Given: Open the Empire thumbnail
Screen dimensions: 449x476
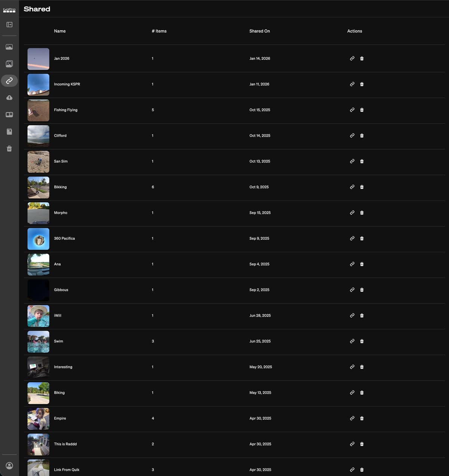Looking at the screenshot, I should [x=39, y=419].
